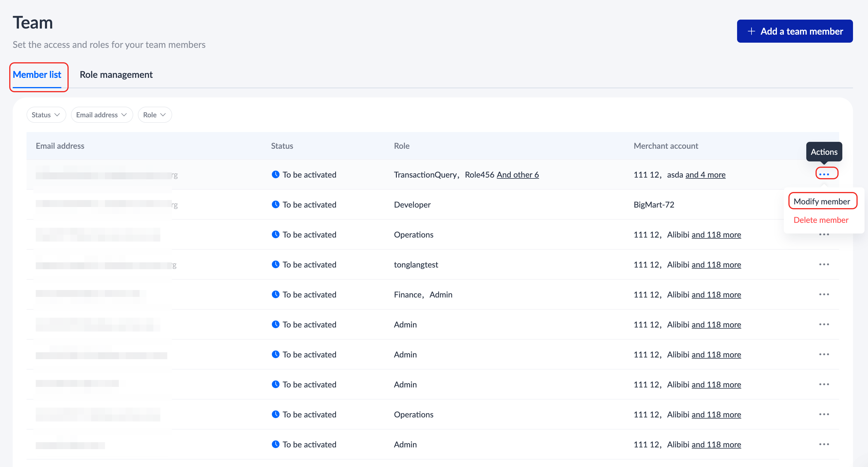The height and width of the screenshot is (467, 868).
Task: Expand the Status filter dropdown
Action: [x=46, y=115]
